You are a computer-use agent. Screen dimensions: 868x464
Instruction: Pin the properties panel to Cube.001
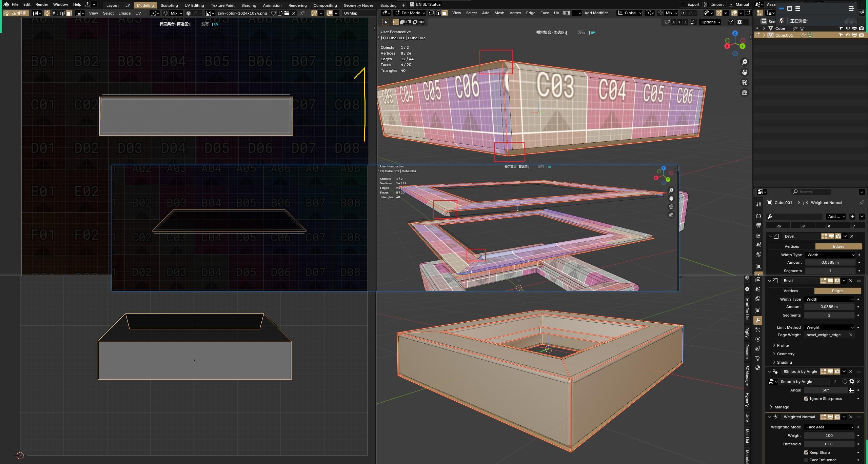click(862, 203)
